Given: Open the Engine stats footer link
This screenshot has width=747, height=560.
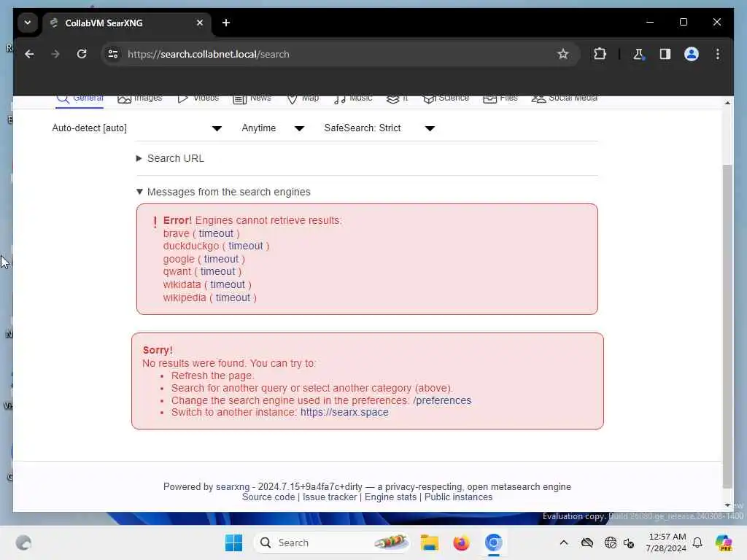Looking at the screenshot, I should pyautogui.click(x=391, y=497).
